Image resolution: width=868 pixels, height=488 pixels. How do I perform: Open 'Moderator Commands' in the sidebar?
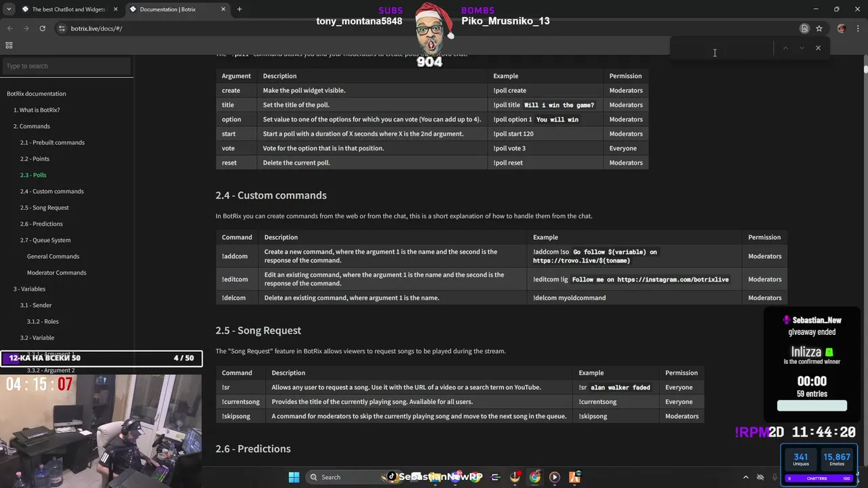(x=56, y=272)
